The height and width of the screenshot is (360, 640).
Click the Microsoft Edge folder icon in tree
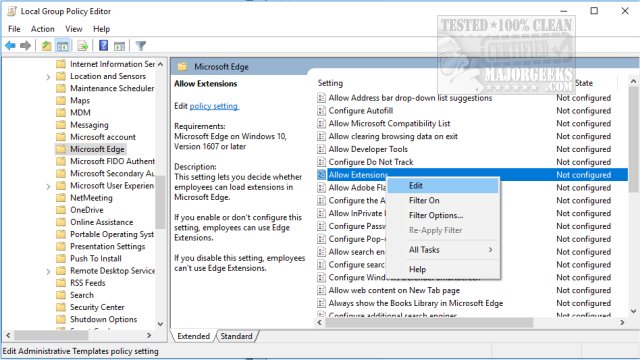pyautogui.click(x=61, y=149)
